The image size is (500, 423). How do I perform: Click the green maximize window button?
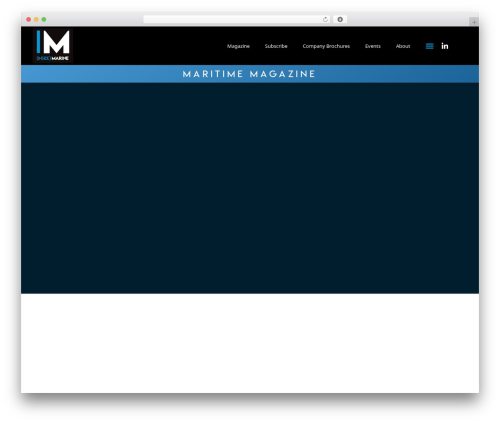(x=44, y=19)
